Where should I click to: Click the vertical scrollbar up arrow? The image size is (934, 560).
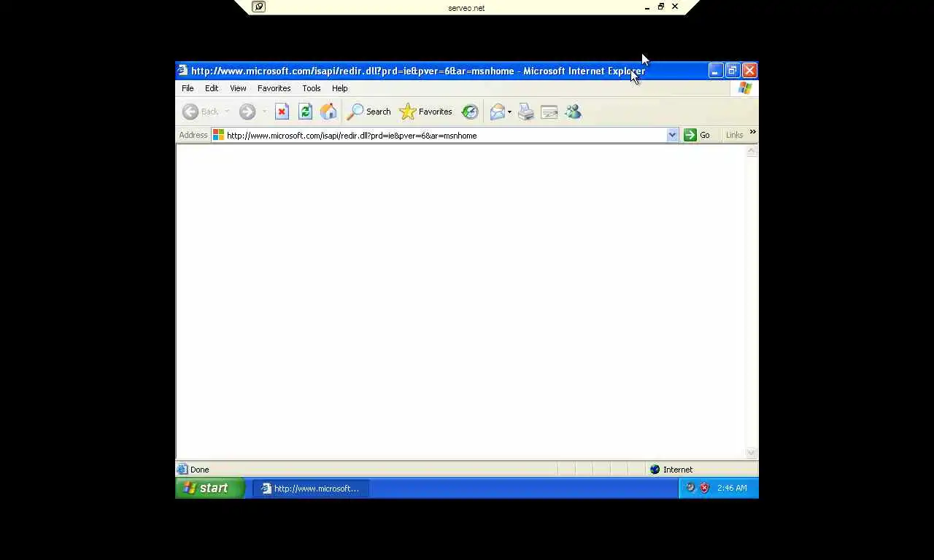click(x=752, y=151)
